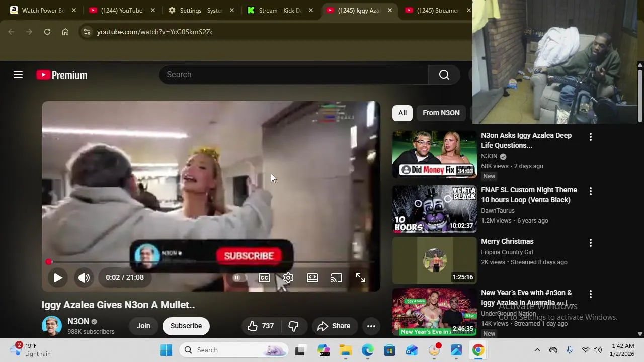Open Photos app from taskbar
Image resolution: width=644 pixels, height=362 pixels.
coord(456,350)
